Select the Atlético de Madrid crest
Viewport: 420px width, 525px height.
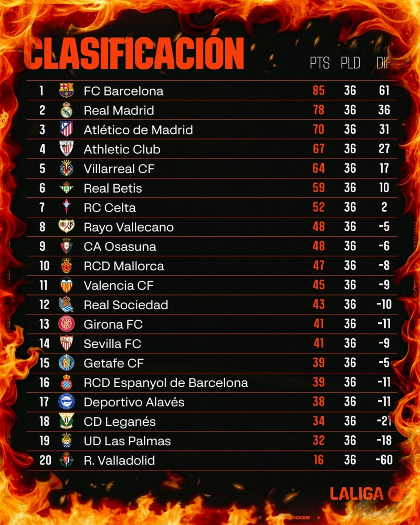(66, 129)
